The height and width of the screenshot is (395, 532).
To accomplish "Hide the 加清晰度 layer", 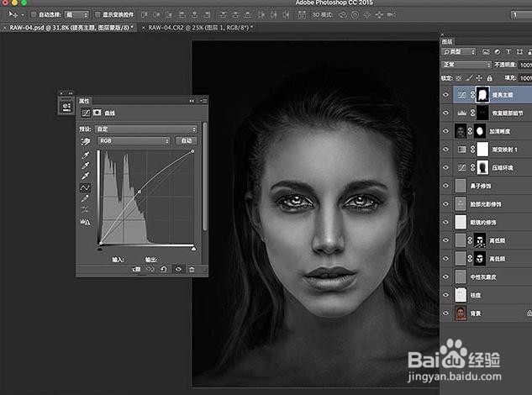I will click(x=445, y=131).
